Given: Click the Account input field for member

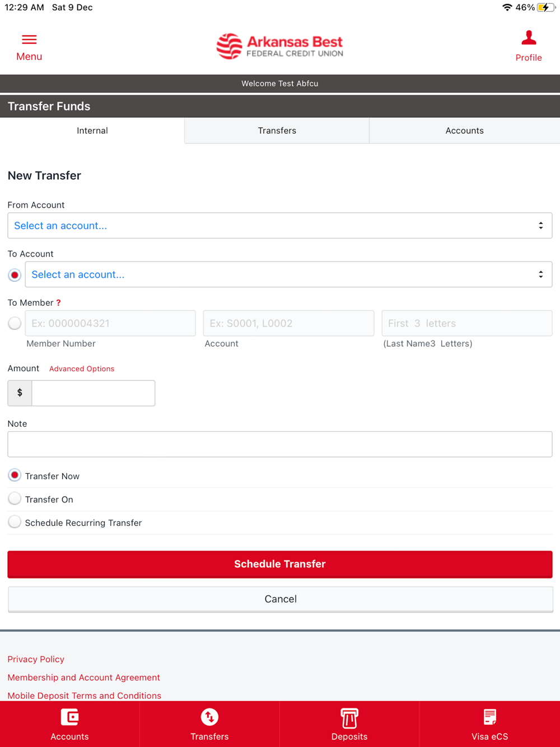Looking at the screenshot, I should click(x=288, y=323).
